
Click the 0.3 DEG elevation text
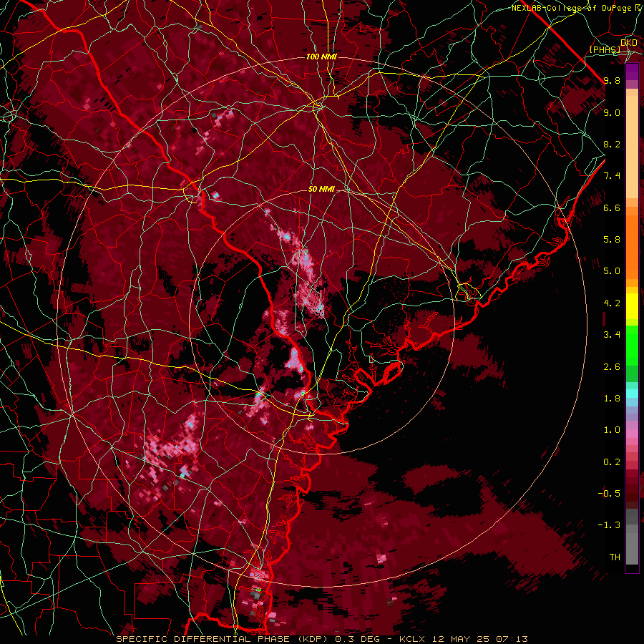point(357,639)
